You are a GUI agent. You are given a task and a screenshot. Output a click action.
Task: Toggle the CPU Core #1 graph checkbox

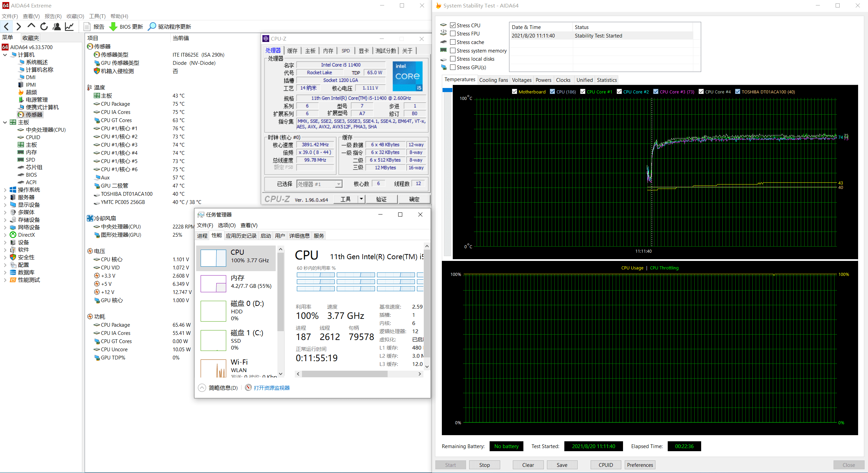click(x=583, y=92)
